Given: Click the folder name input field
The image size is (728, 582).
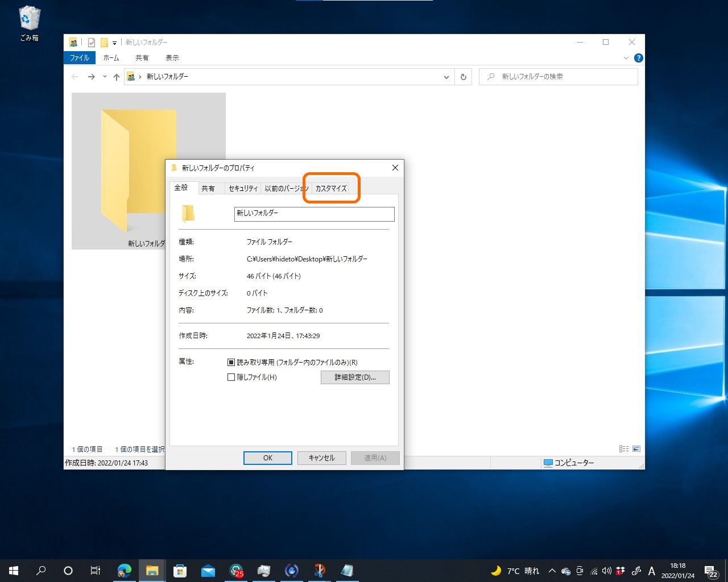Looking at the screenshot, I should click(x=313, y=214).
